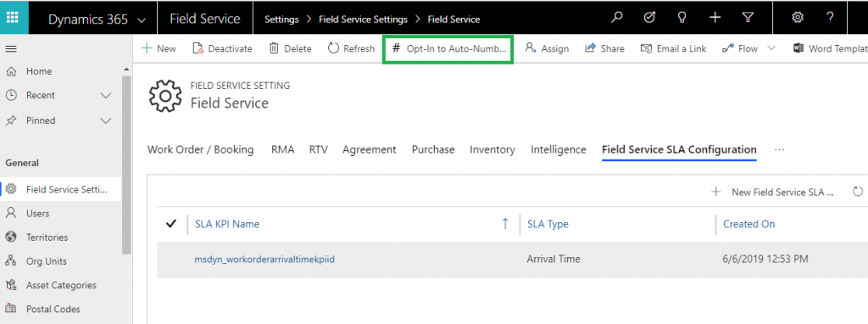
Task: Select Field Service SLA Configuration tab
Action: pyautogui.click(x=679, y=149)
